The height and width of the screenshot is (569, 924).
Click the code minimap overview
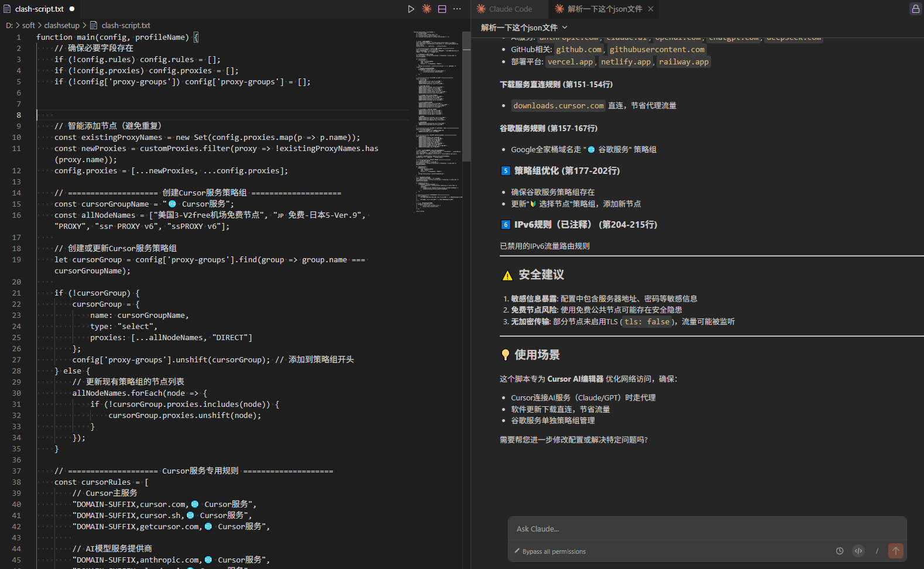coord(437,121)
